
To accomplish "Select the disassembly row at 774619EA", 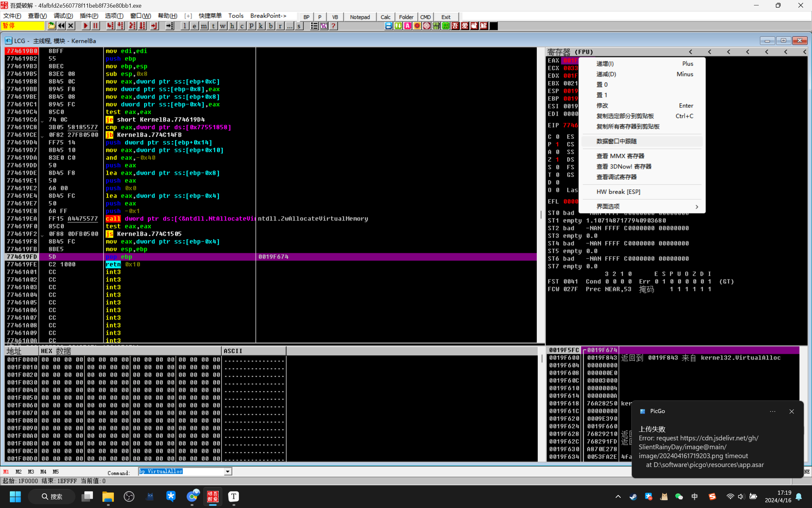I will tap(271, 219).
